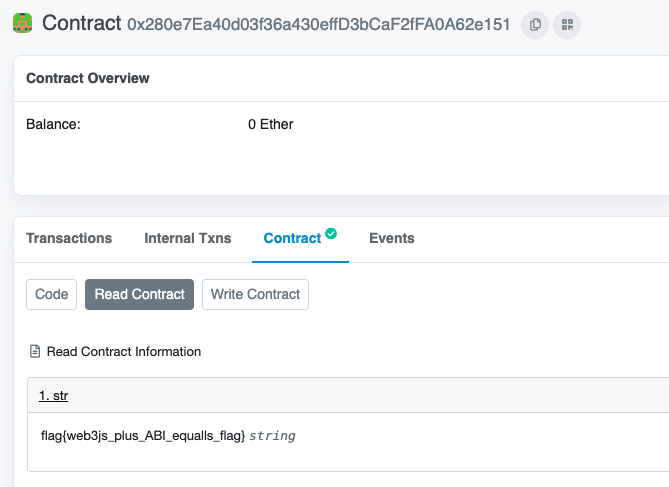The height and width of the screenshot is (487, 669).
Task: Click the italic string type label
Action: pyautogui.click(x=272, y=436)
